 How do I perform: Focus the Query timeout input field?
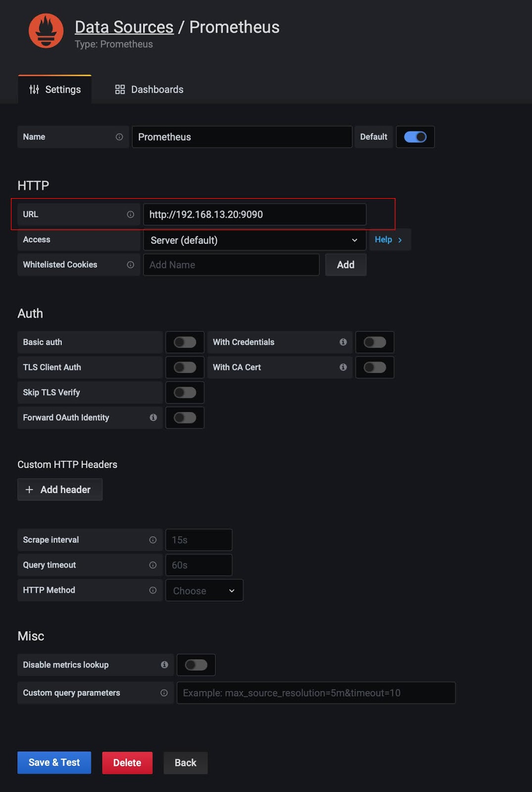pos(199,565)
